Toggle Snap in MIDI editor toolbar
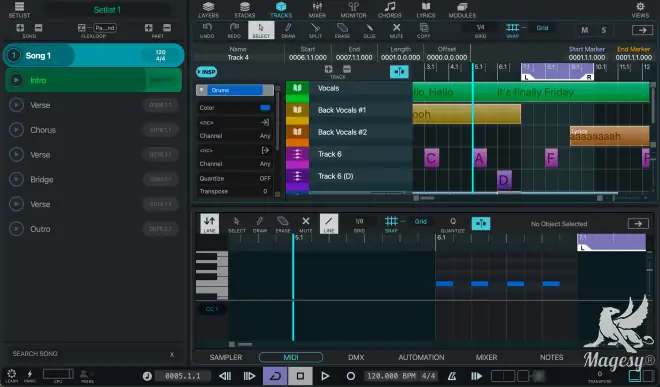The width and height of the screenshot is (660, 387). click(x=391, y=224)
